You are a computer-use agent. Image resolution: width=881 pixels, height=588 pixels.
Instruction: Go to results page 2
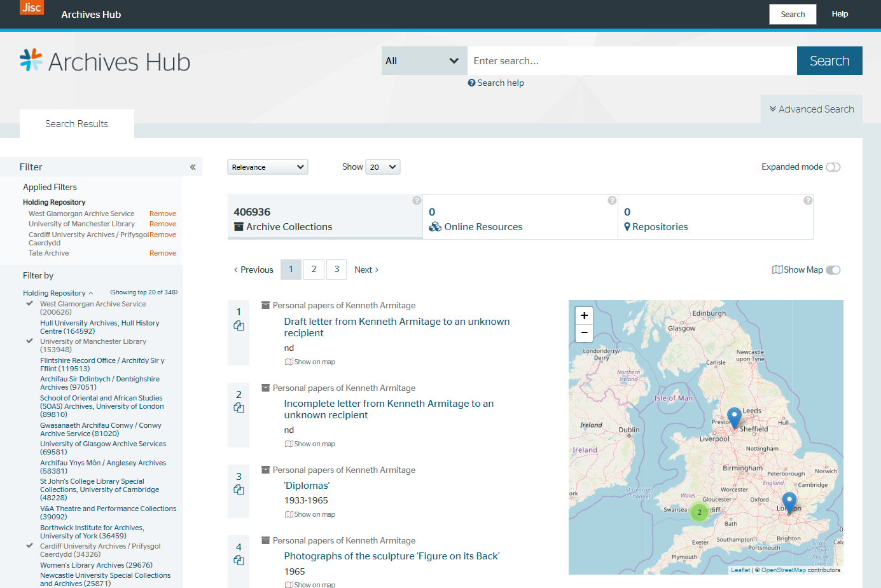pos(314,270)
